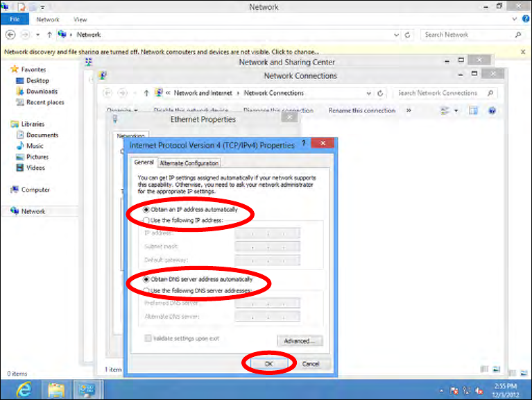This screenshot has height=400, width=532.
Task: Refresh the Network window
Action: [x=407, y=35]
